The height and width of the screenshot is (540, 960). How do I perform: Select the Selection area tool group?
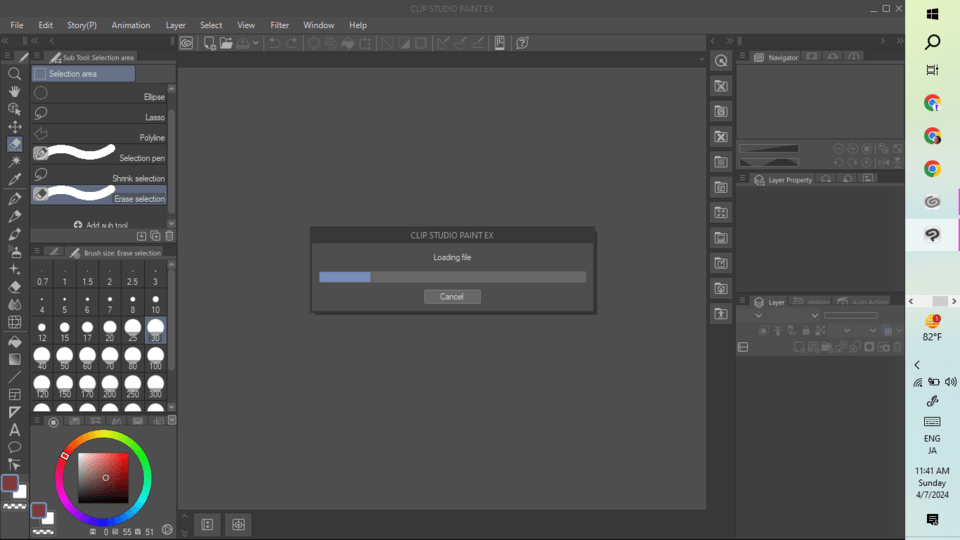83,73
